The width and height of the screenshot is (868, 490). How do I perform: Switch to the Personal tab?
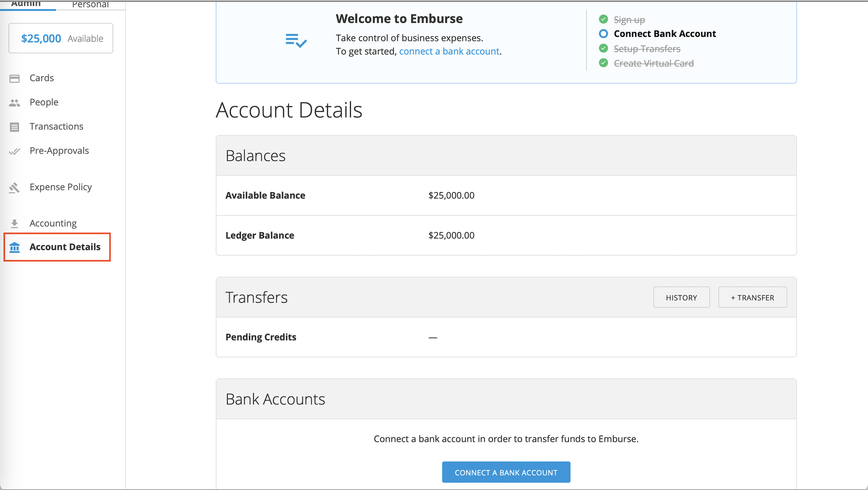[x=90, y=3]
